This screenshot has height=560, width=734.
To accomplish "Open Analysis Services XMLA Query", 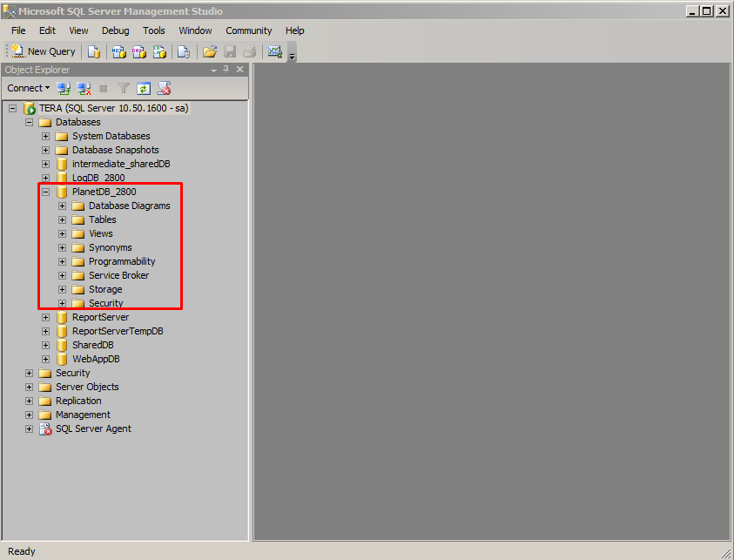I will coord(159,51).
